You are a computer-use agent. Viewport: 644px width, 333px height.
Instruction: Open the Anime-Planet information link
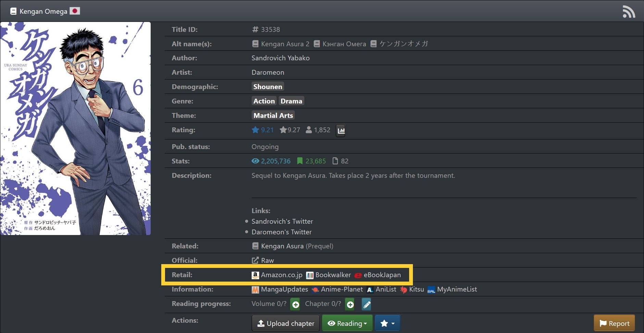(x=342, y=289)
